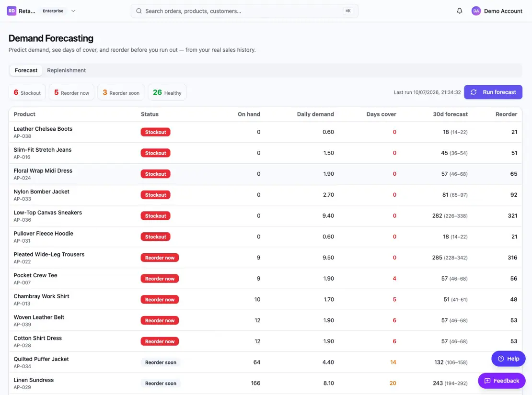Select the Leather Chelsea Boots row name
This screenshot has width=532, height=395.
point(43,129)
